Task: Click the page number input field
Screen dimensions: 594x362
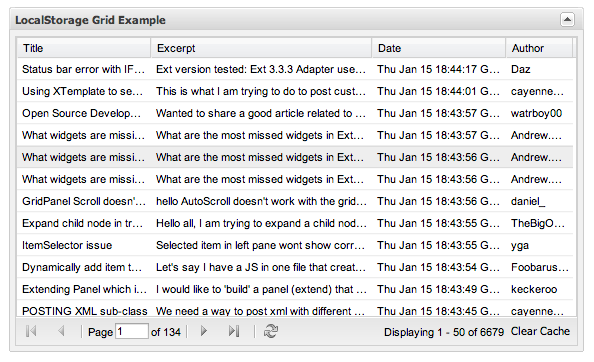Action: click(x=131, y=331)
